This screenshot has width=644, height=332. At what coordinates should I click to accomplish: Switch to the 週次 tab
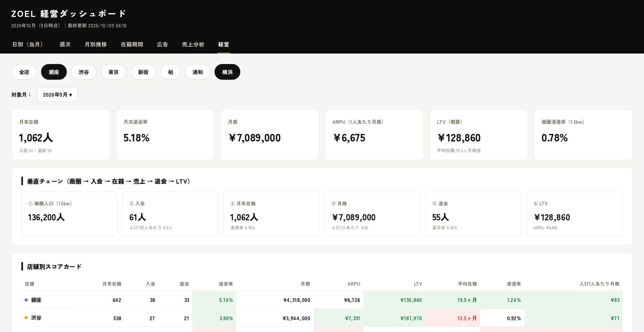tap(65, 44)
